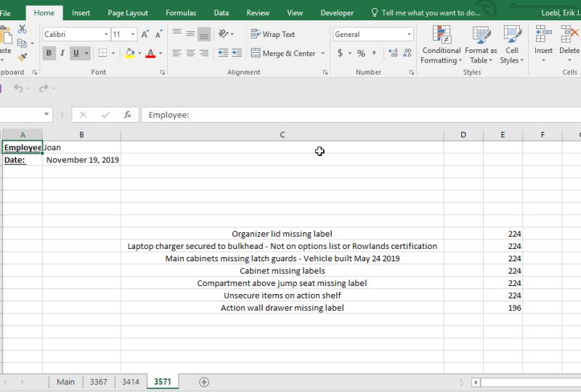This screenshot has width=581, height=392.
Task: Add a new sheet with plus icon
Action: pos(204,382)
